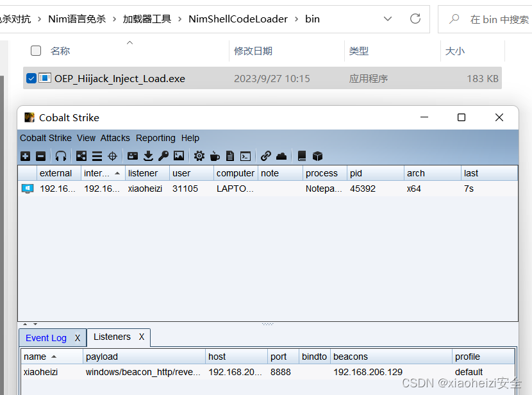Click the LAPTO... computer cell
The height and width of the screenshot is (395, 532).
235,189
